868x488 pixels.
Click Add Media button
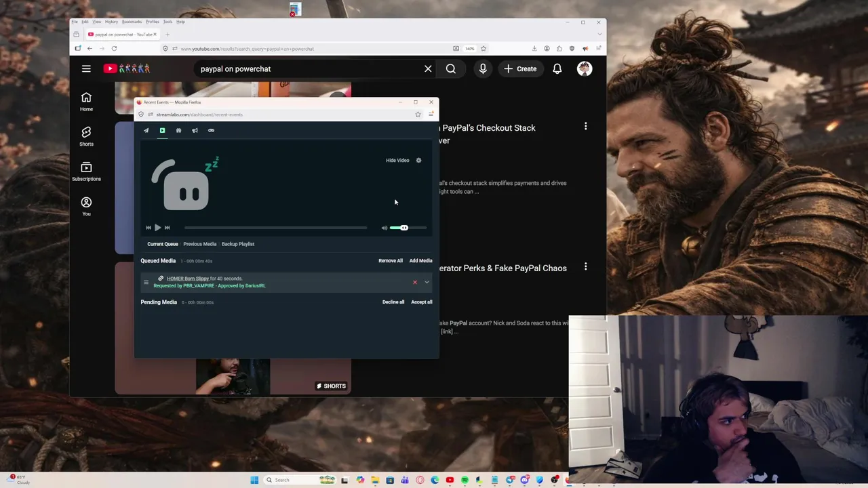click(x=420, y=261)
